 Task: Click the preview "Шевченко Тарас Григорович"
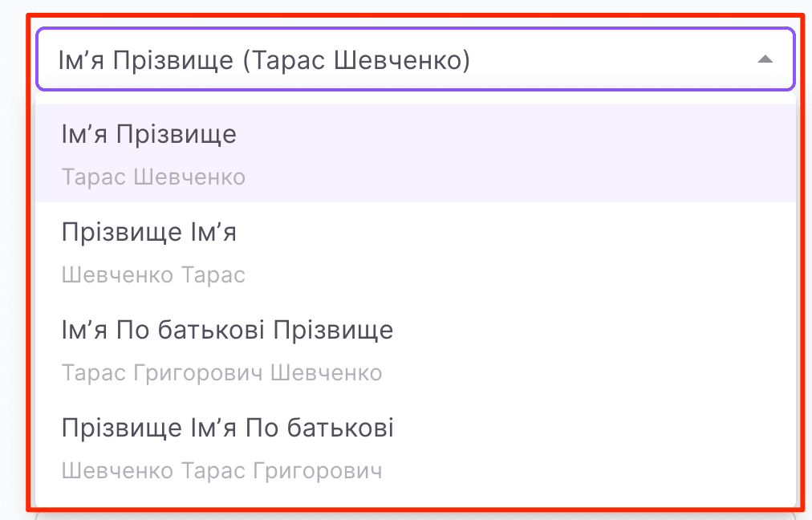(x=223, y=471)
